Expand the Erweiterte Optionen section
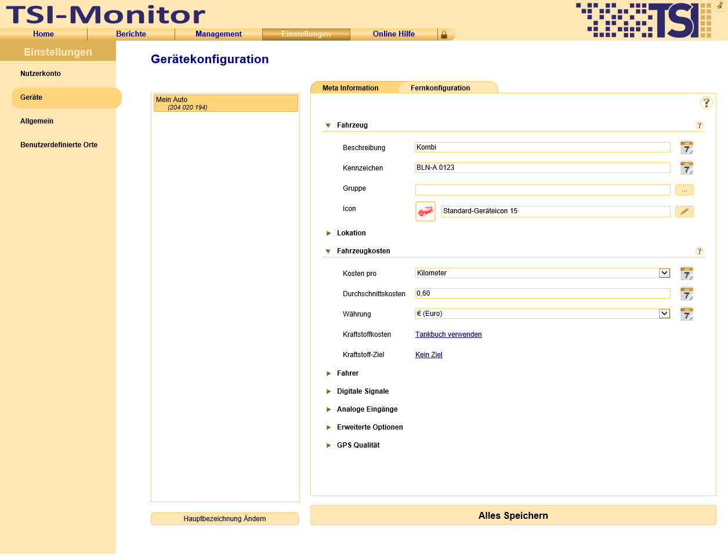 (x=328, y=427)
